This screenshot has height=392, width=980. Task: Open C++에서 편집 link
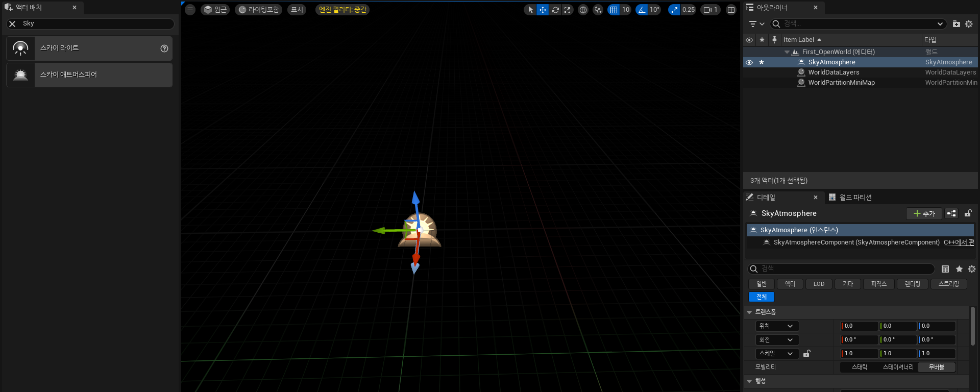pos(959,242)
